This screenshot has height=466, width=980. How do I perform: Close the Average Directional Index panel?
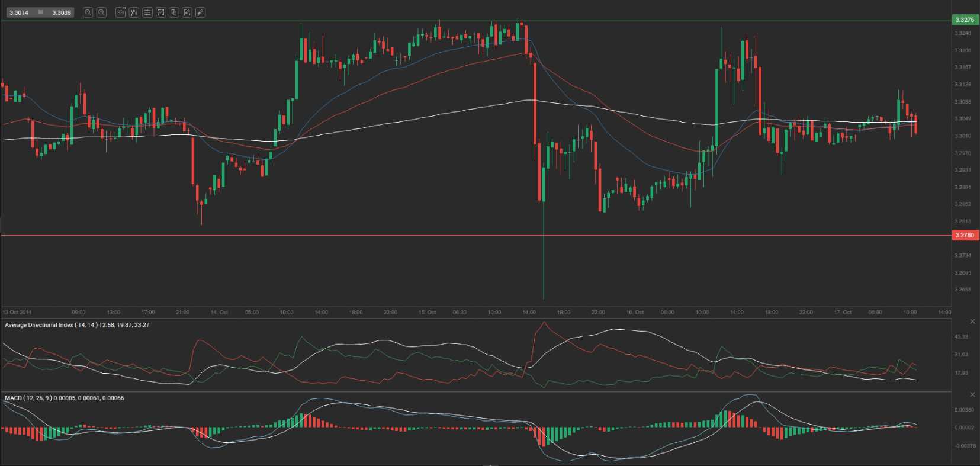tap(972, 322)
